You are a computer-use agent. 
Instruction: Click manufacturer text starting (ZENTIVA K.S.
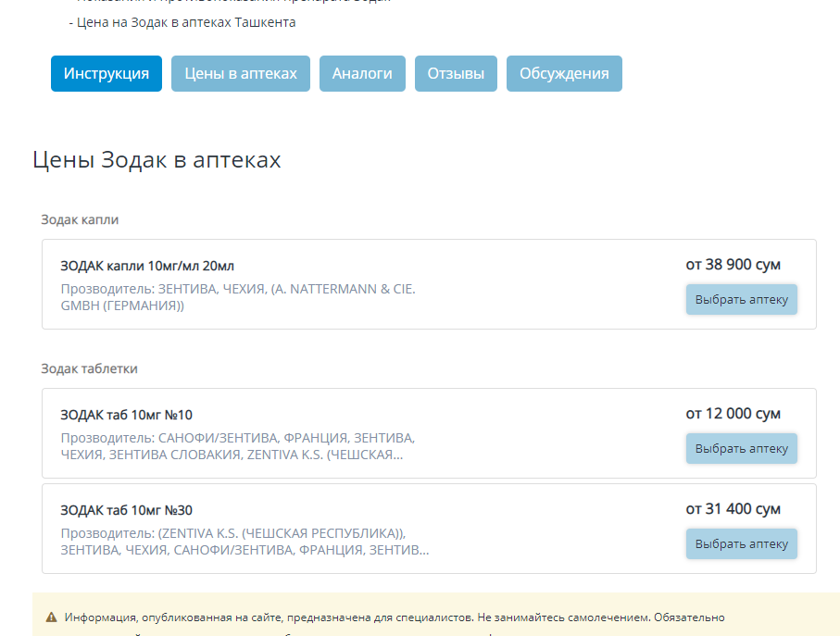point(244,542)
